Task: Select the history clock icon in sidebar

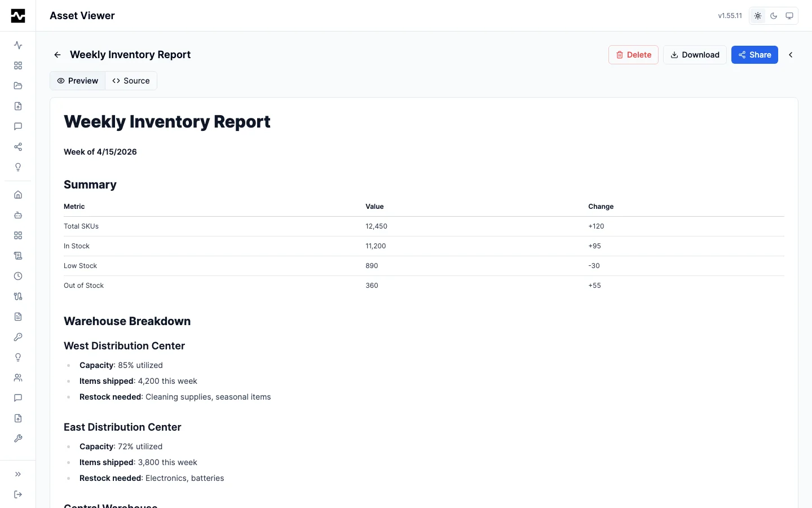Action: click(18, 276)
